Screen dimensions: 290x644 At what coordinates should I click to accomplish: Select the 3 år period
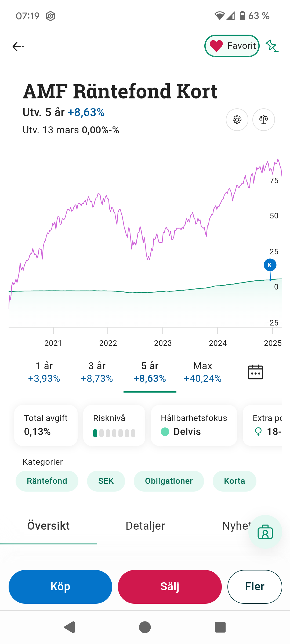(97, 372)
